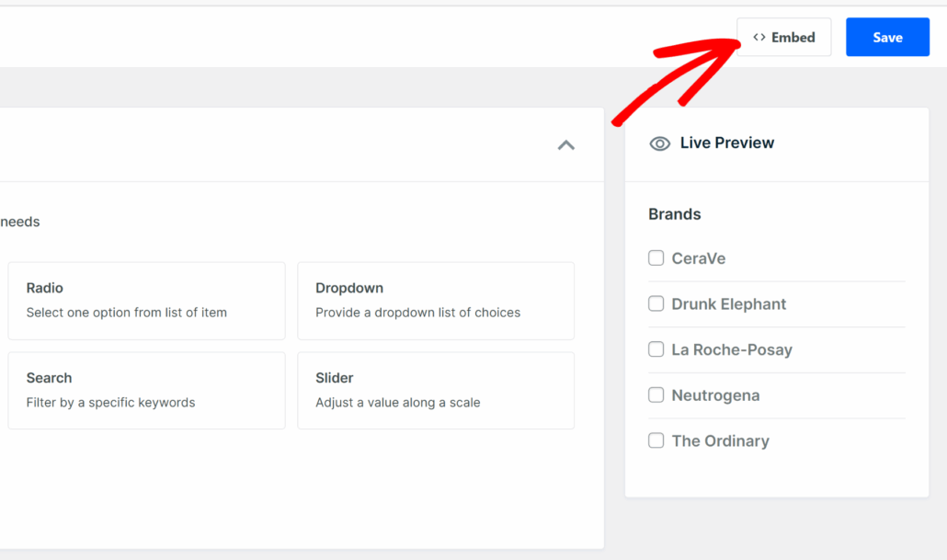Image resolution: width=947 pixels, height=560 pixels.
Task: Save the current form
Action: [x=886, y=37]
